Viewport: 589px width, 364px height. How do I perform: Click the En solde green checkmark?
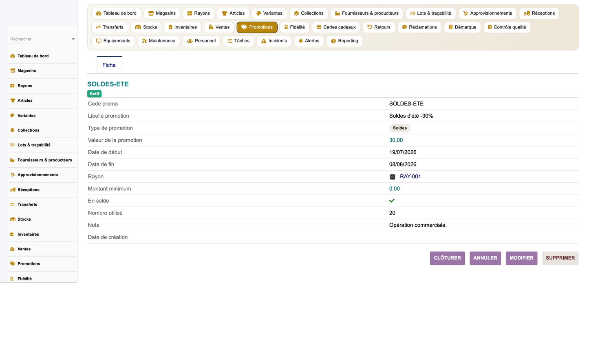click(392, 201)
